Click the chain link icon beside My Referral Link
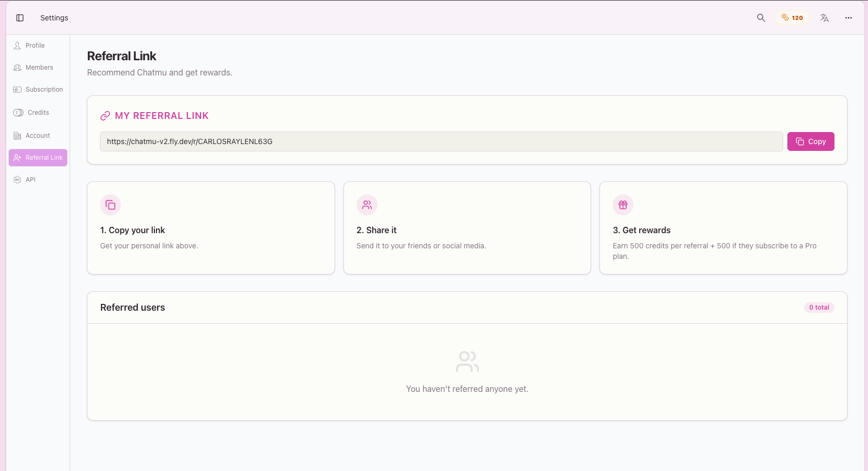Viewport: 868px width, 471px height. (105, 116)
